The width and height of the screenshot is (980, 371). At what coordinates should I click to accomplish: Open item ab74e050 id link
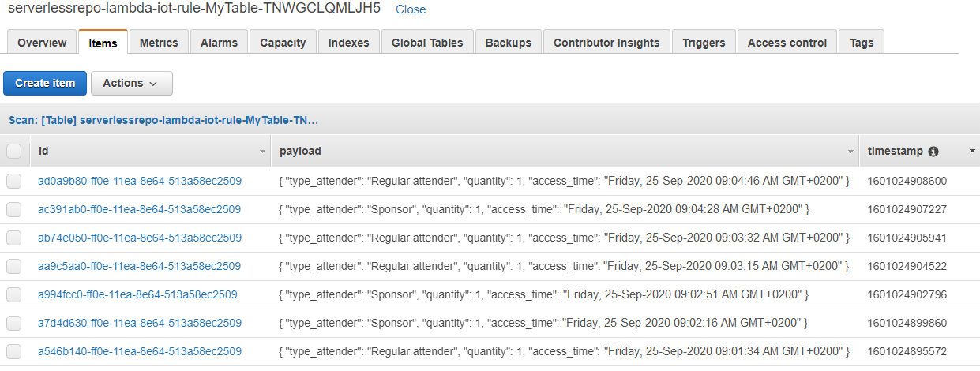(x=140, y=238)
